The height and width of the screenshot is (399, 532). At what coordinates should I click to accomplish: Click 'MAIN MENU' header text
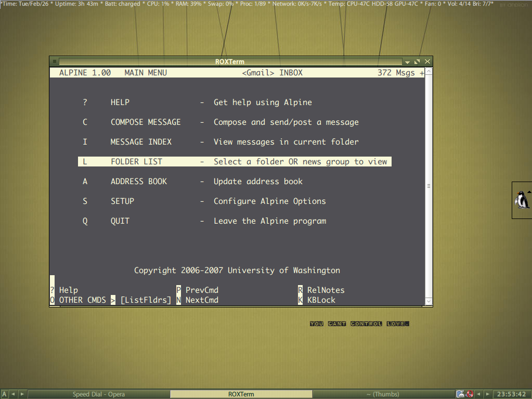pos(146,73)
